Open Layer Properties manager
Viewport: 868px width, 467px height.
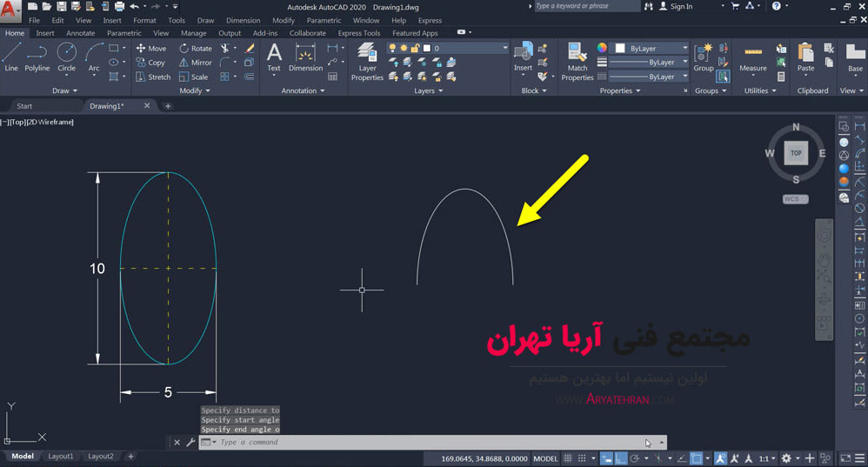367,62
